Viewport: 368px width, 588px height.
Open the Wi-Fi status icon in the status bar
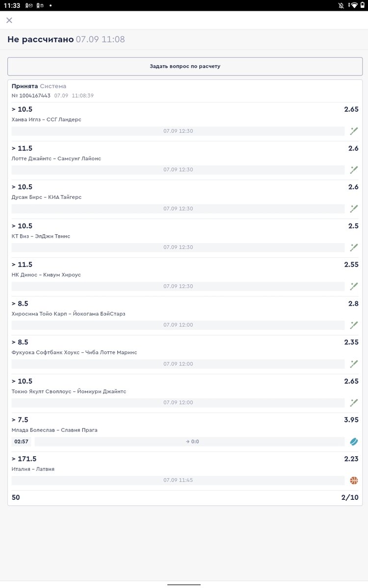point(353,5)
